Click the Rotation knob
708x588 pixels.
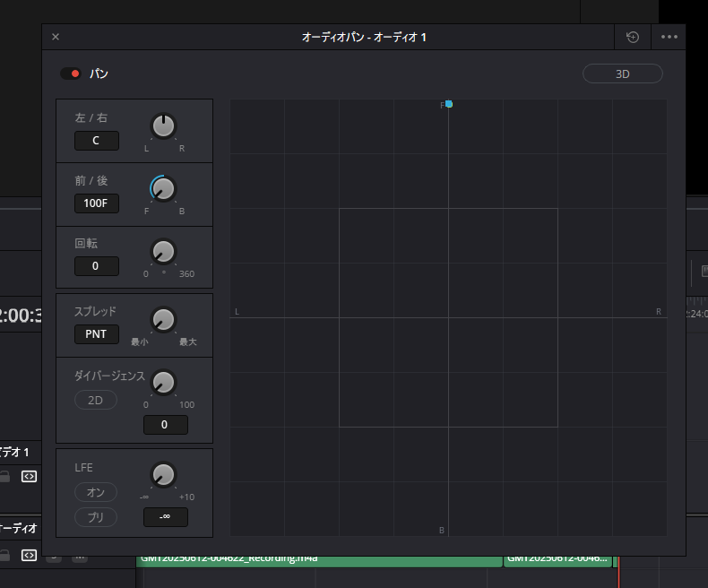tap(163, 251)
